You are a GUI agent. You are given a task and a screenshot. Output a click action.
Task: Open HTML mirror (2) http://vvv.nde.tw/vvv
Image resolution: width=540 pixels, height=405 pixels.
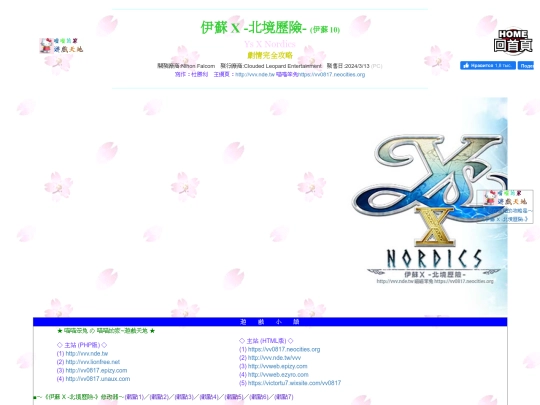[274, 358]
